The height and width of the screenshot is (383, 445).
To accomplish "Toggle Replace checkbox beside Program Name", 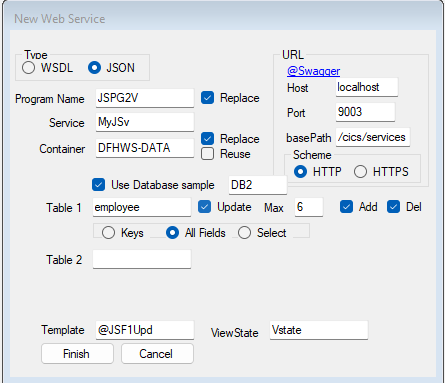I will tap(207, 98).
